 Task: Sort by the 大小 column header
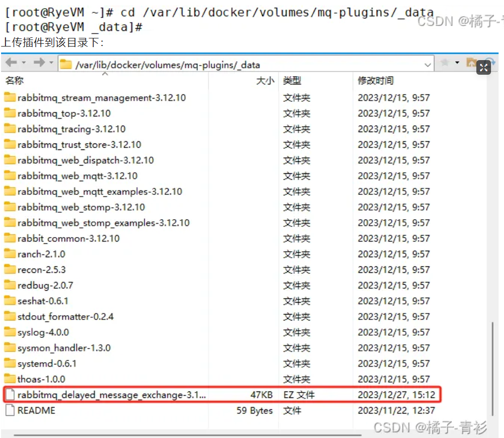264,81
